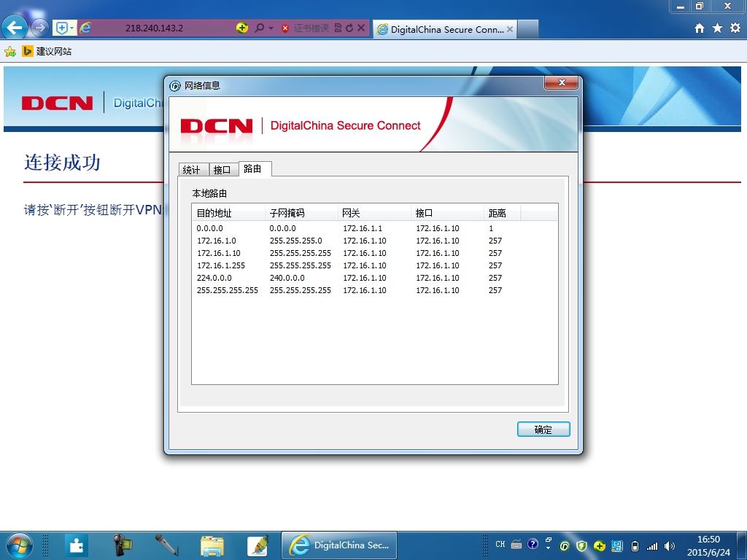Click the volume speaker tray icon
The height and width of the screenshot is (560, 747).
pyautogui.click(x=670, y=546)
